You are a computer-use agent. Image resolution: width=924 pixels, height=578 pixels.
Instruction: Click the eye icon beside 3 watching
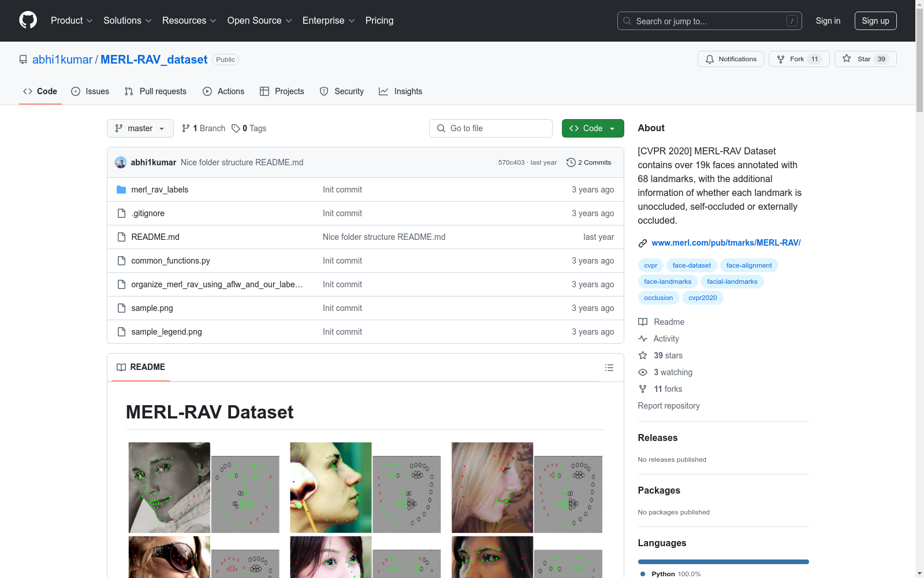click(x=643, y=372)
